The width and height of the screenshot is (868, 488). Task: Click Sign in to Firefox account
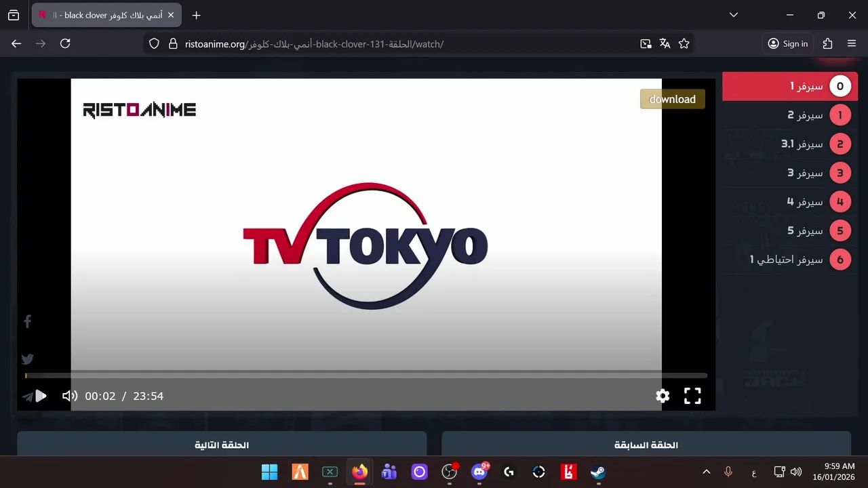787,43
